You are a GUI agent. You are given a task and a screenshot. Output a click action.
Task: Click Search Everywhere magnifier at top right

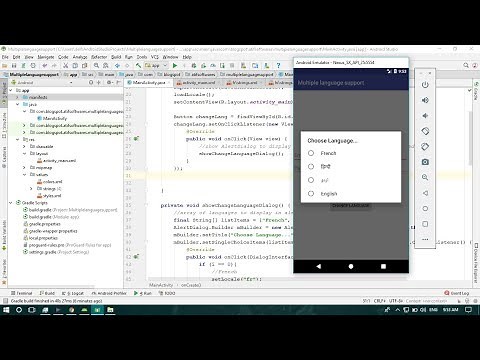click(466, 65)
